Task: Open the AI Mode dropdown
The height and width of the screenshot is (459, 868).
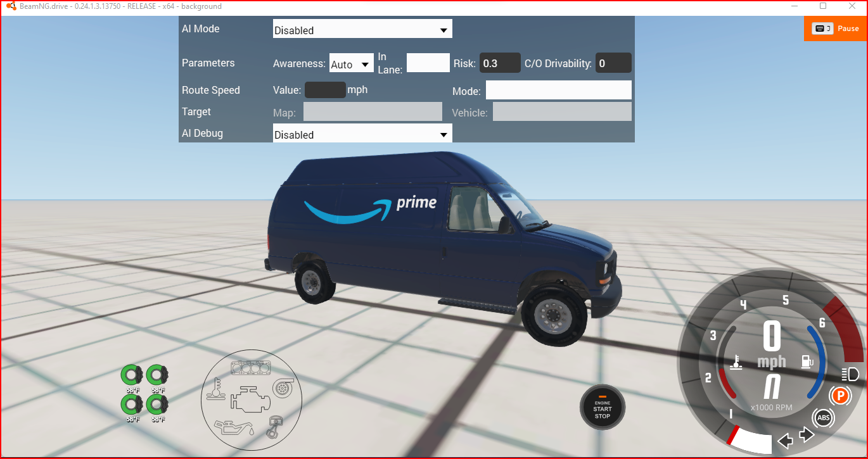Action: [362, 29]
